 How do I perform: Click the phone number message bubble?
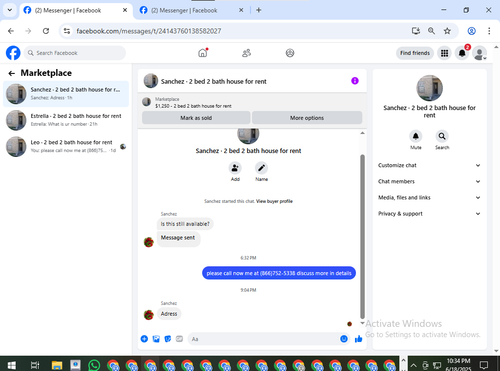click(x=279, y=273)
